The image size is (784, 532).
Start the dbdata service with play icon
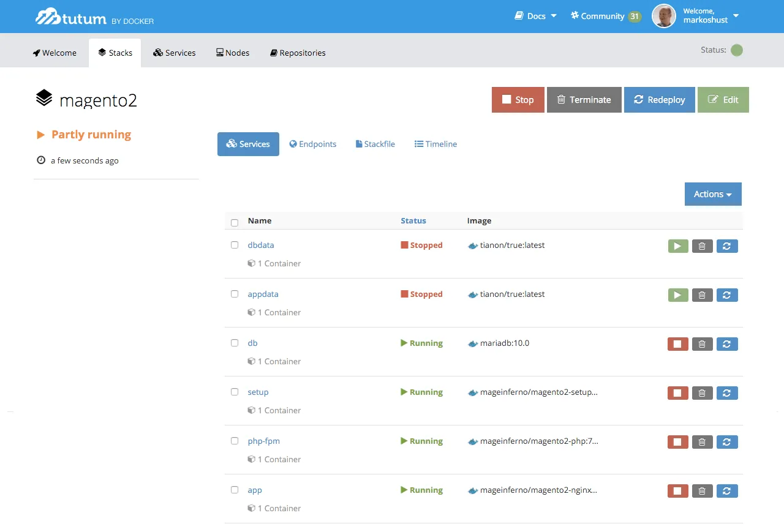(677, 246)
